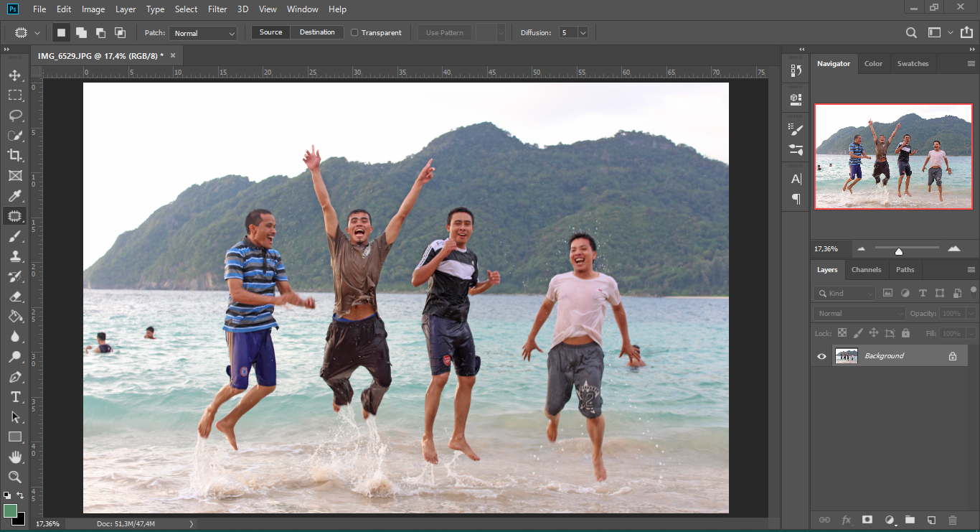The image size is (980, 532).
Task: Click the Source patch button
Action: (x=270, y=32)
